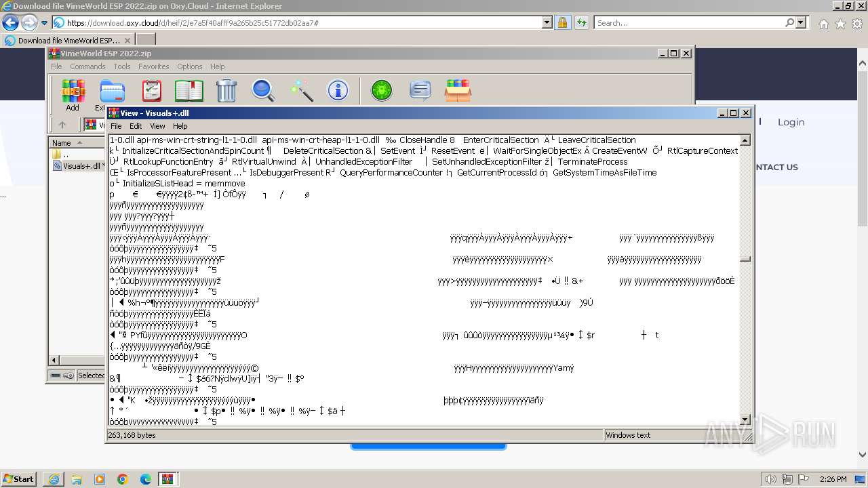
Task: Go up one folder level in WinRAR
Action: [x=62, y=125]
